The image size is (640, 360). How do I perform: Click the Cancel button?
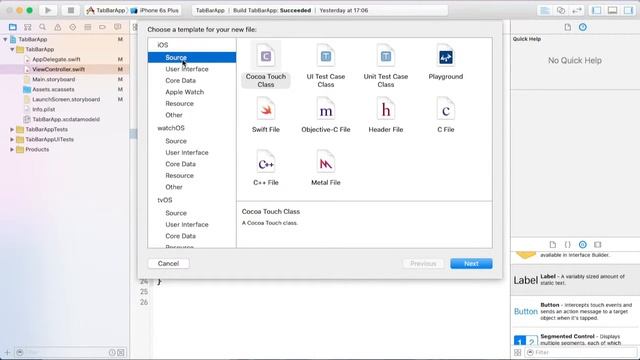click(x=168, y=263)
